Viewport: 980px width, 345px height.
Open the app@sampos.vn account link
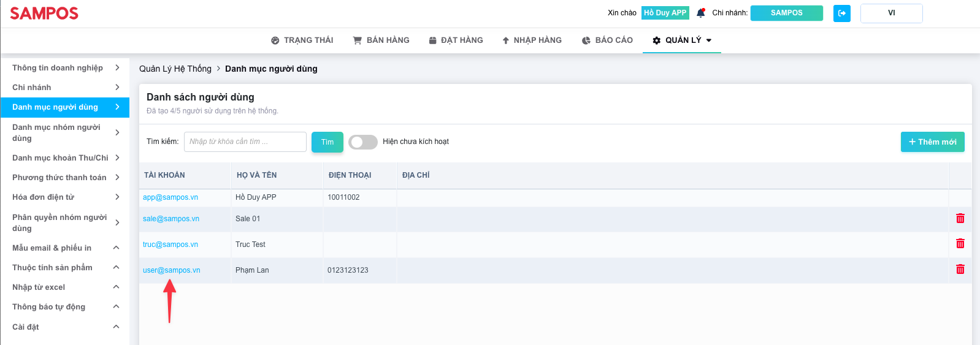[170, 197]
